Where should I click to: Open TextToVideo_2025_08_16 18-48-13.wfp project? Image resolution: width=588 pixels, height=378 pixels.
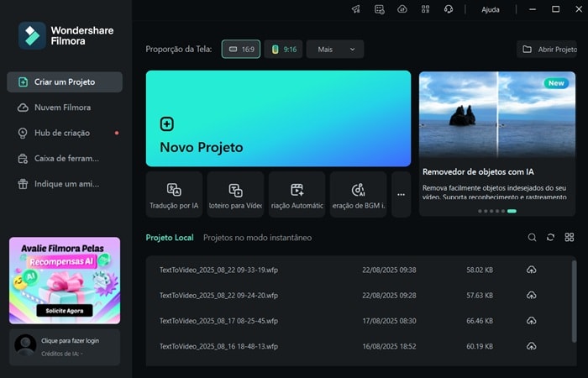[x=218, y=346]
